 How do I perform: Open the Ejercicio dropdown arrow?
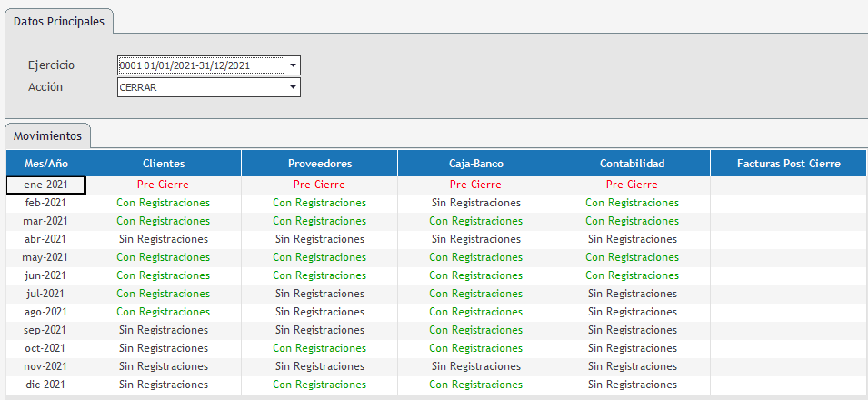click(x=293, y=65)
